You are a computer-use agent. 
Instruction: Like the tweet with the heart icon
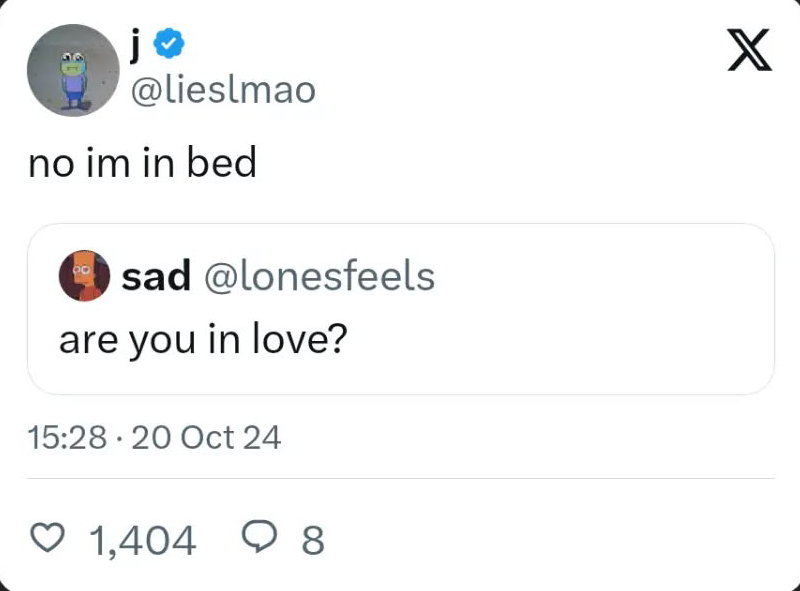point(48,540)
